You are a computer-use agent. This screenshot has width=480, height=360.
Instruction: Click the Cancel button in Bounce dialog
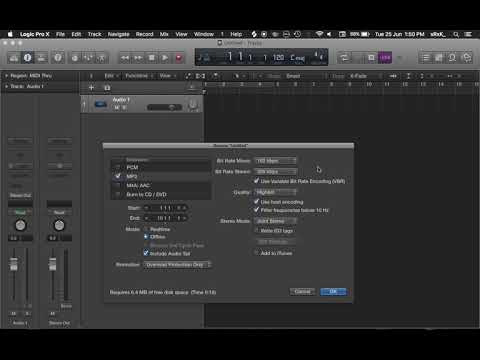click(302, 292)
